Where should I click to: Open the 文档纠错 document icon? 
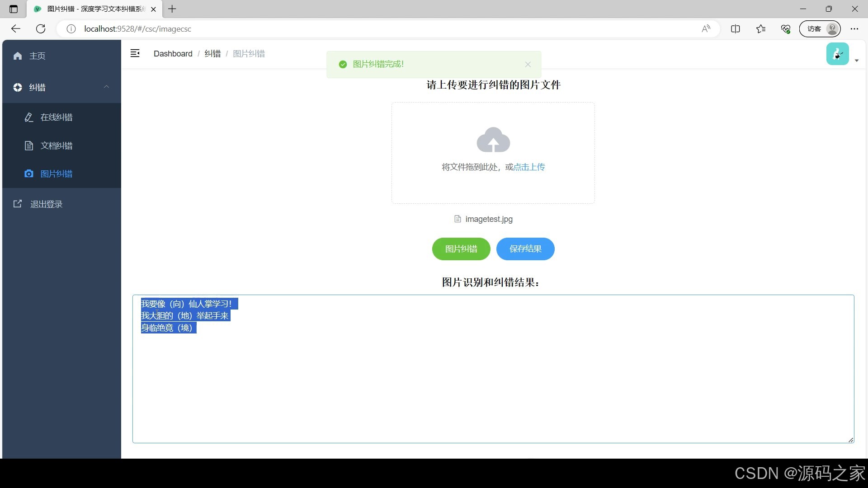pyautogui.click(x=28, y=145)
